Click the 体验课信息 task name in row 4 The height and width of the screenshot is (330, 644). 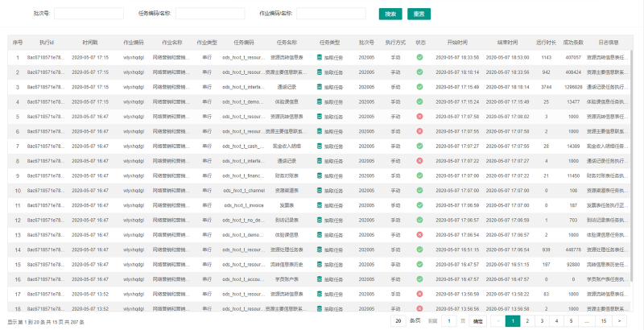point(287,101)
